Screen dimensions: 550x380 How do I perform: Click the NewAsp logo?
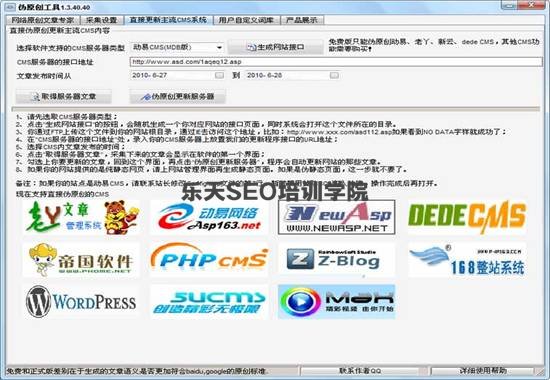click(337, 217)
